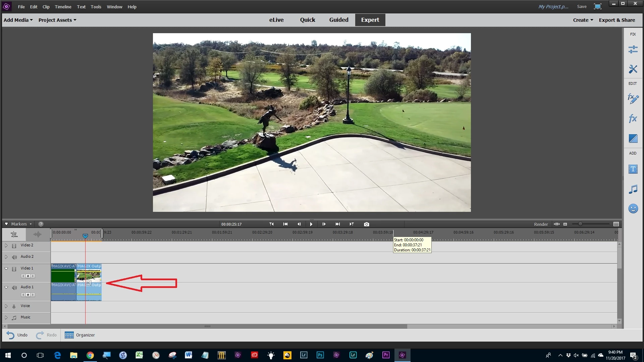Toggle Video 1 keyframe diamond button
Screen dimensions: 644x362
coord(28,276)
